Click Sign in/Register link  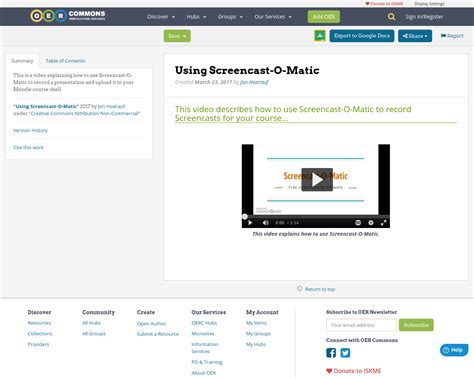coord(424,17)
